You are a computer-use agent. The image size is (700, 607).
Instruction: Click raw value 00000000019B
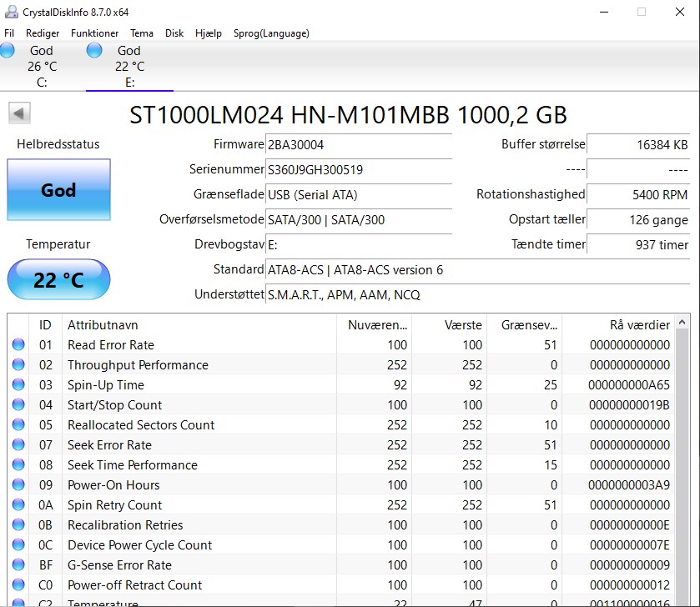629,405
